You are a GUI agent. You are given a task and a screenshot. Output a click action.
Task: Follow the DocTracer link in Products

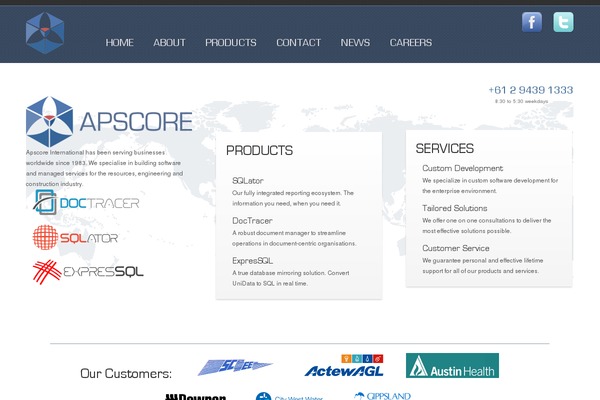point(252,221)
